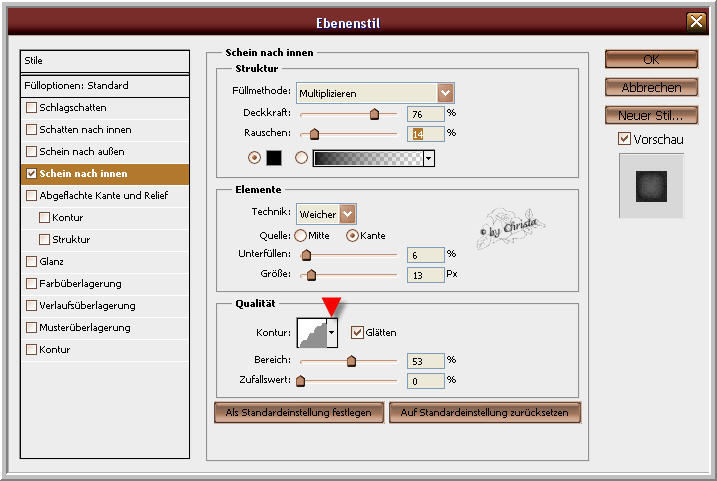This screenshot has width=717, height=481.
Task: Toggle the Glätten checkbox
Action: click(357, 332)
